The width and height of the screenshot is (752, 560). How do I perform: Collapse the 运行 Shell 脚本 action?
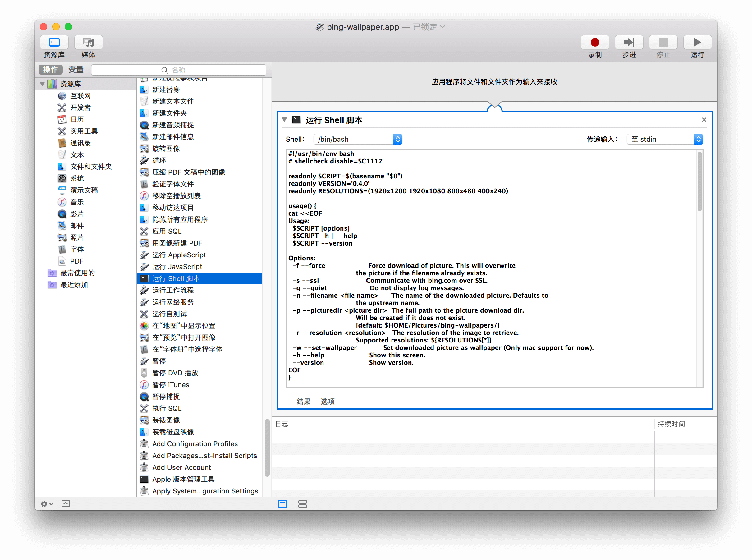[x=285, y=120]
